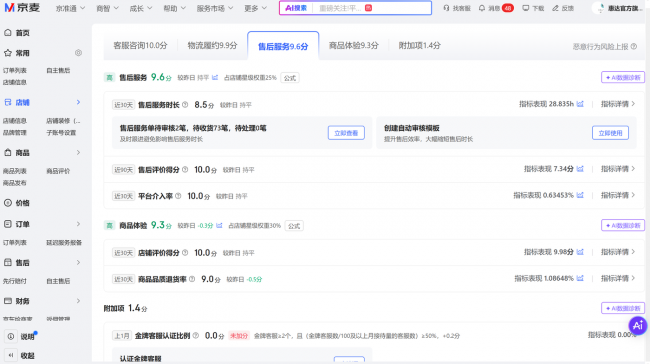Click the 售后 after-sales icon in sidebar

click(8, 262)
